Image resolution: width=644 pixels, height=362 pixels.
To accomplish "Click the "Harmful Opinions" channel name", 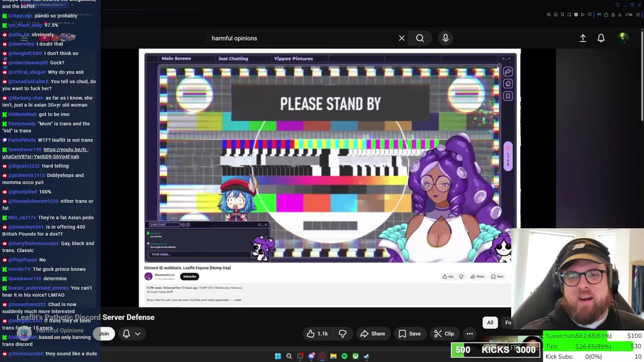I will tap(59, 331).
